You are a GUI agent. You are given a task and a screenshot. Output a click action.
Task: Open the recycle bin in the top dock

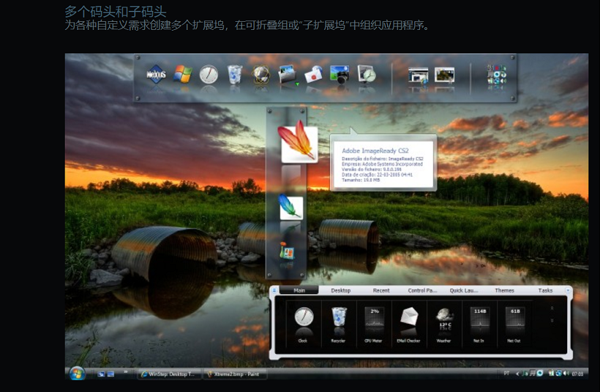[x=235, y=74]
